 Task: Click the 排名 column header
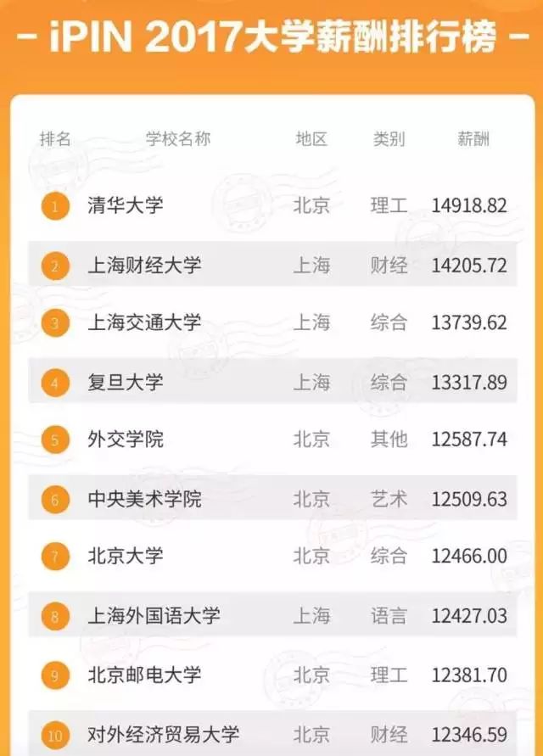55,139
